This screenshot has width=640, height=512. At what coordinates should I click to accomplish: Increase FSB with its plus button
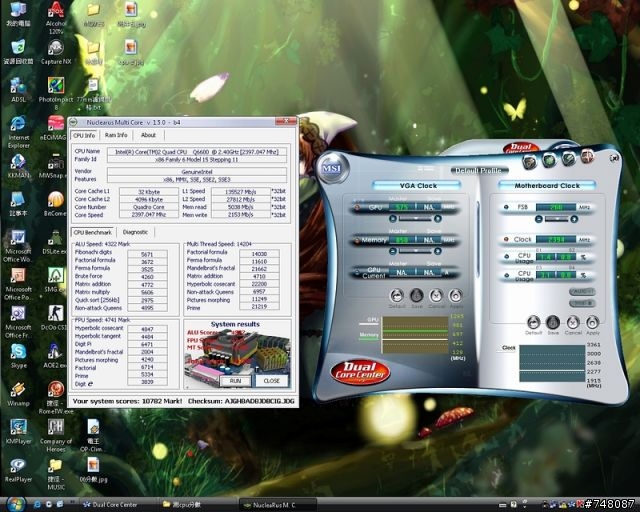[x=574, y=219]
